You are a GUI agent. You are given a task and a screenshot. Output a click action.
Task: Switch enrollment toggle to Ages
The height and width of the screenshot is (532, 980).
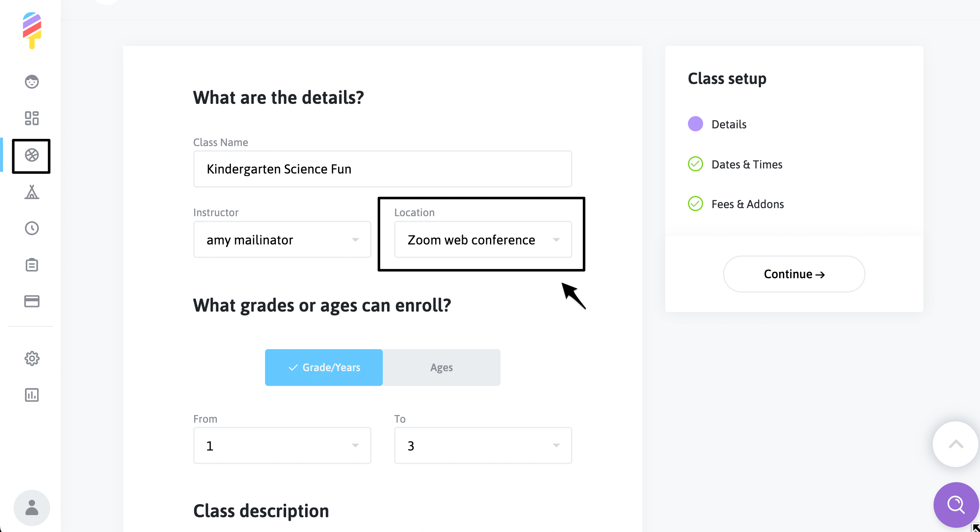click(x=441, y=367)
